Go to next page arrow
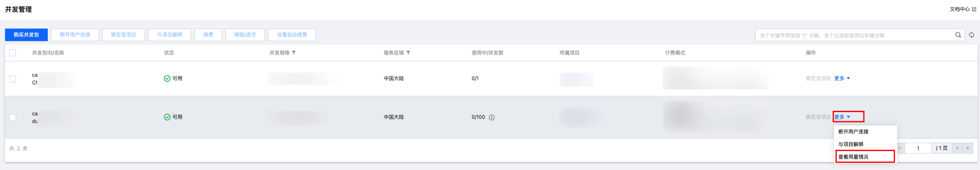980x170 pixels. tap(957, 148)
